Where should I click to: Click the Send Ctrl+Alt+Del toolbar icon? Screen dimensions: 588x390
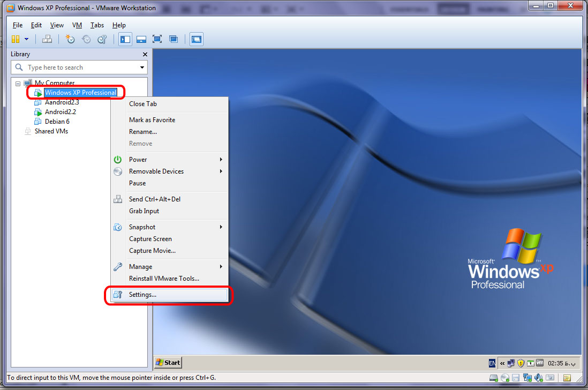[x=47, y=39]
